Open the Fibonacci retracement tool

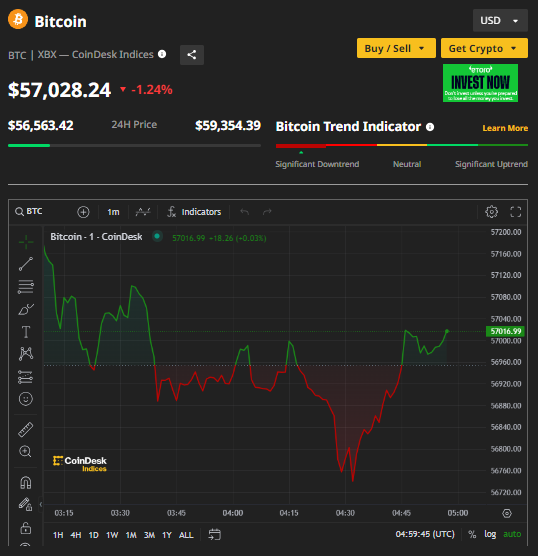26,287
